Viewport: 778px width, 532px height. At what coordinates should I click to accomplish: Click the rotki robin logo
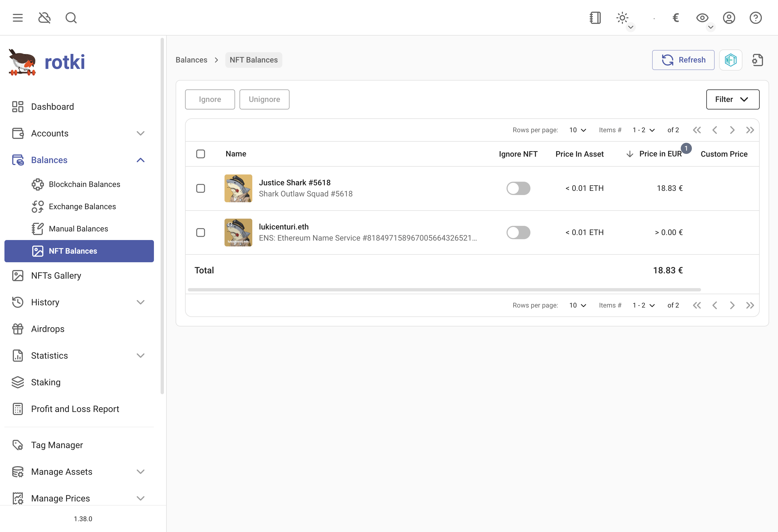coord(23,62)
